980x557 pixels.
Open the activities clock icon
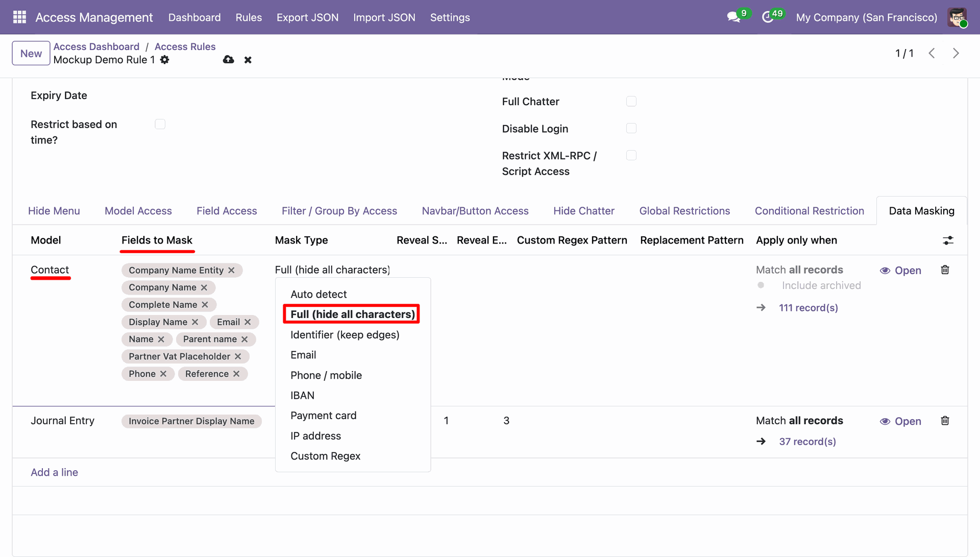click(768, 17)
